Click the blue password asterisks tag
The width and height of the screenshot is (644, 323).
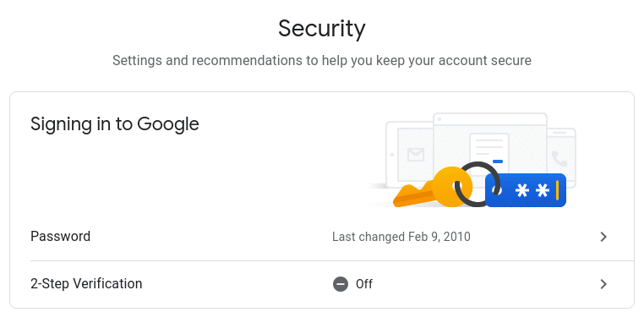526,190
